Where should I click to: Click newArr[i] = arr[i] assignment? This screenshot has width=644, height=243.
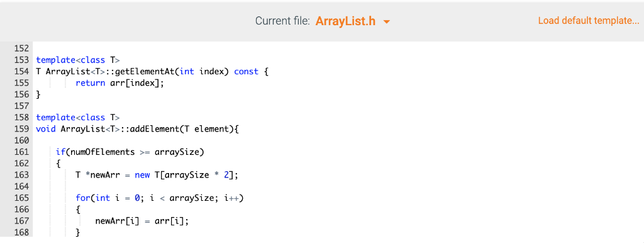(x=142, y=221)
